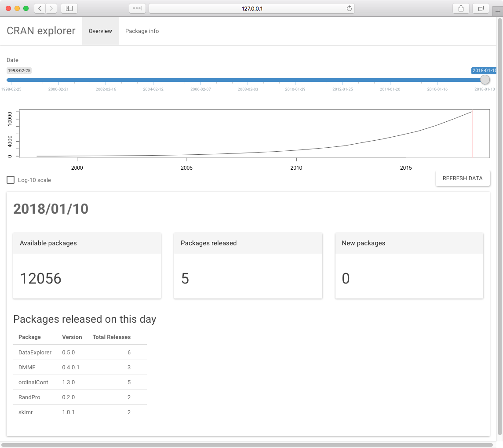Click the DataExplorer package row
The height and width of the screenshot is (448, 503).
coord(35,353)
